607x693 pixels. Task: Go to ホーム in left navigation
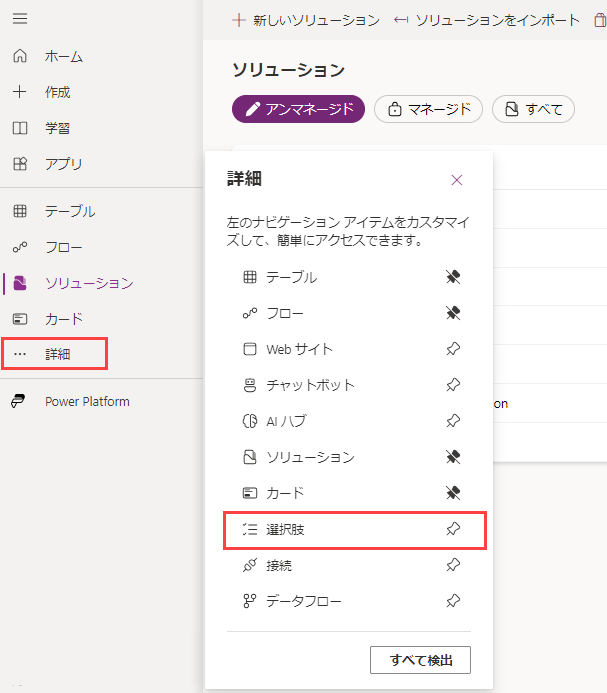pyautogui.click(x=64, y=56)
